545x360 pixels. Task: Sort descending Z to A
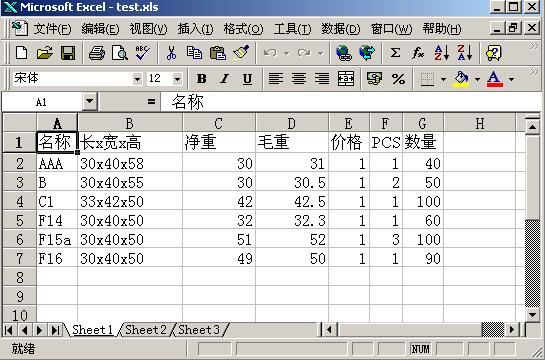[464, 53]
